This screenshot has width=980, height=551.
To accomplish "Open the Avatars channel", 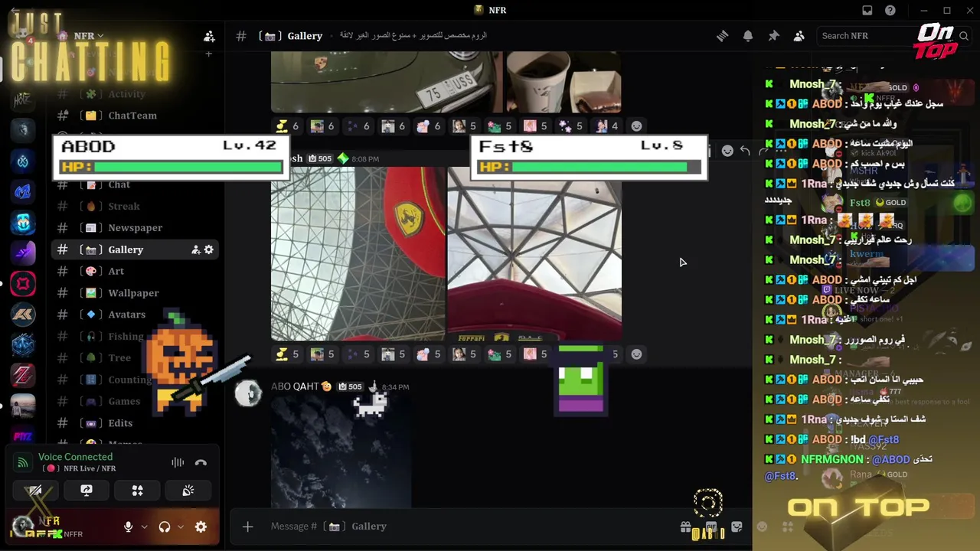I will click(136, 315).
